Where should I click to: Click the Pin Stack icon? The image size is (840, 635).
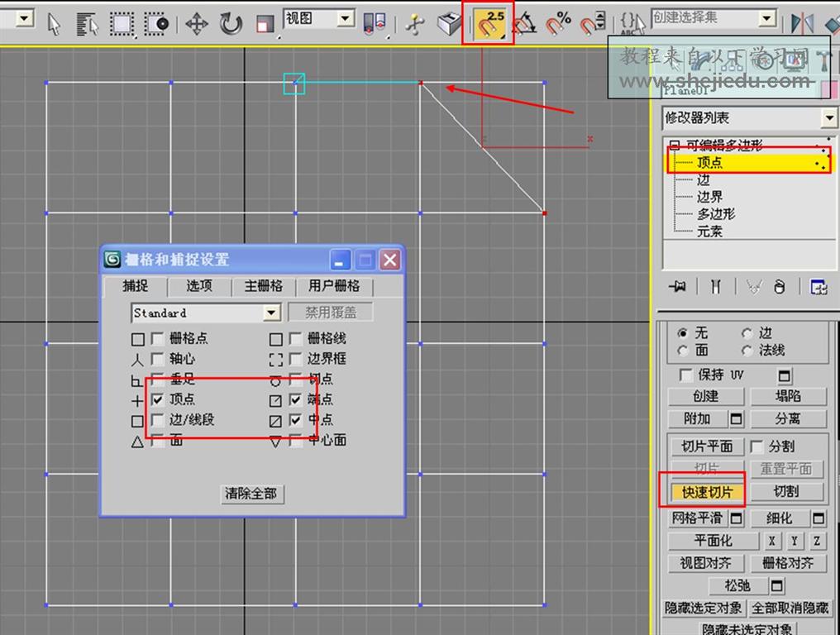[x=680, y=287]
